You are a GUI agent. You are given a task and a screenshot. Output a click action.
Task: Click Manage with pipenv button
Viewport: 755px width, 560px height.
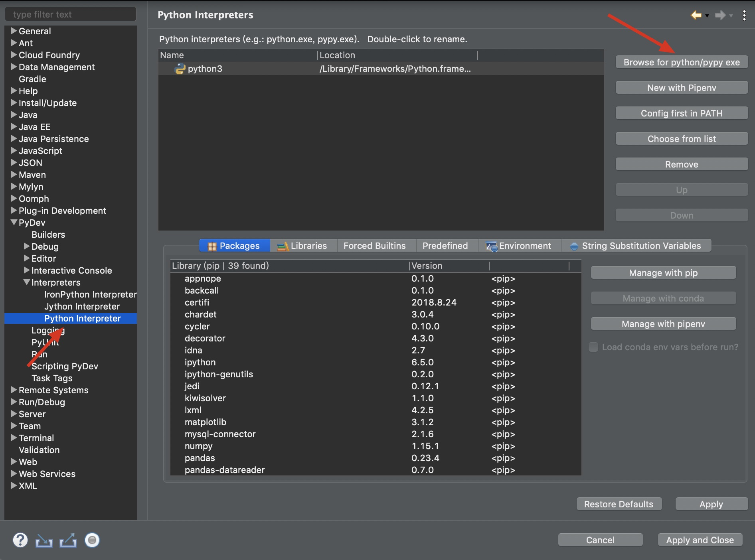[663, 324]
